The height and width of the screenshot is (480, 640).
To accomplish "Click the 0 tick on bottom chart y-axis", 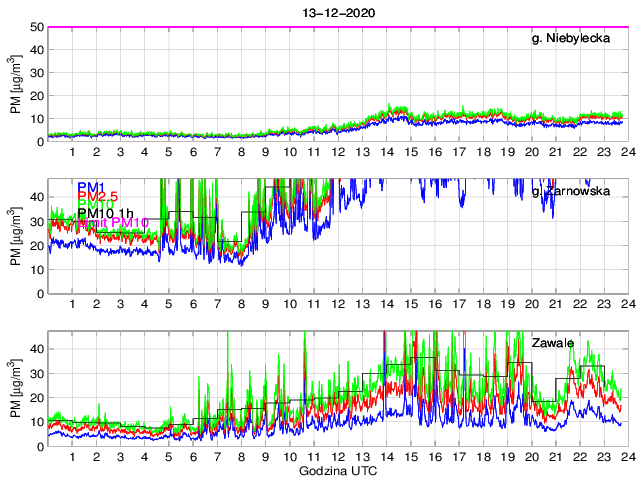I will [x=38, y=446].
